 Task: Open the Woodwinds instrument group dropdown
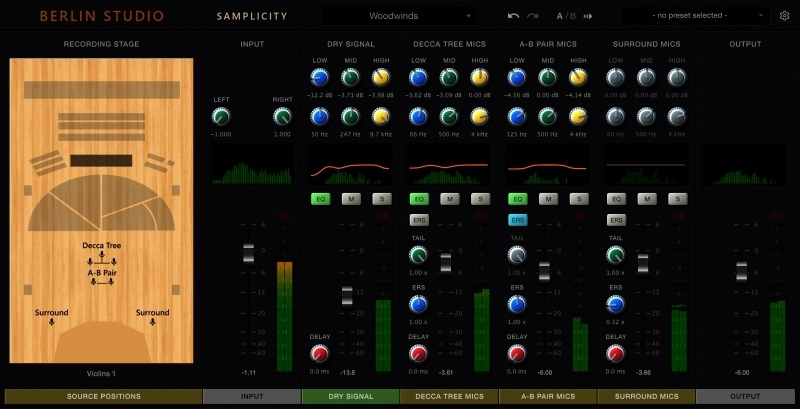pyautogui.click(x=399, y=16)
